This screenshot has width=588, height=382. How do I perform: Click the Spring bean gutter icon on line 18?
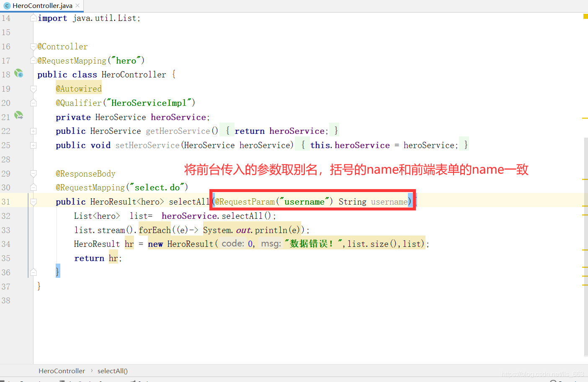[19, 74]
